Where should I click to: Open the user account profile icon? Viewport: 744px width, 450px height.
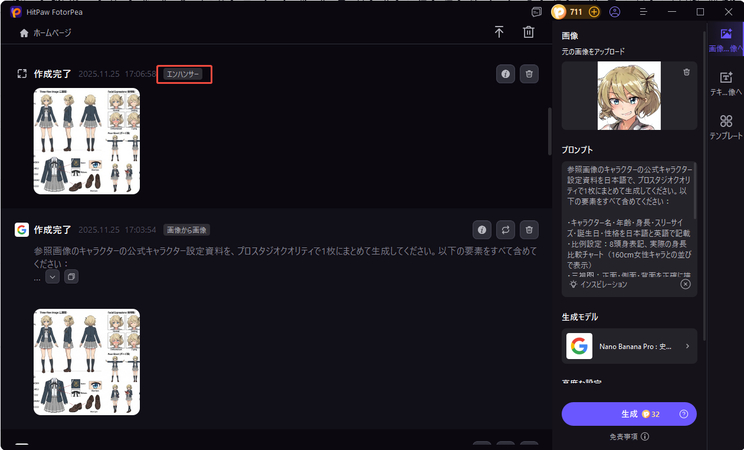click(614, 12)
